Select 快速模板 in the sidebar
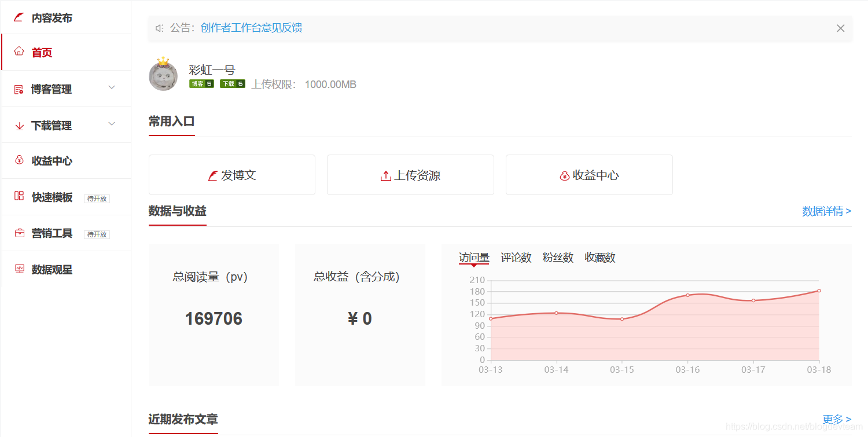 tap(66, 197)
